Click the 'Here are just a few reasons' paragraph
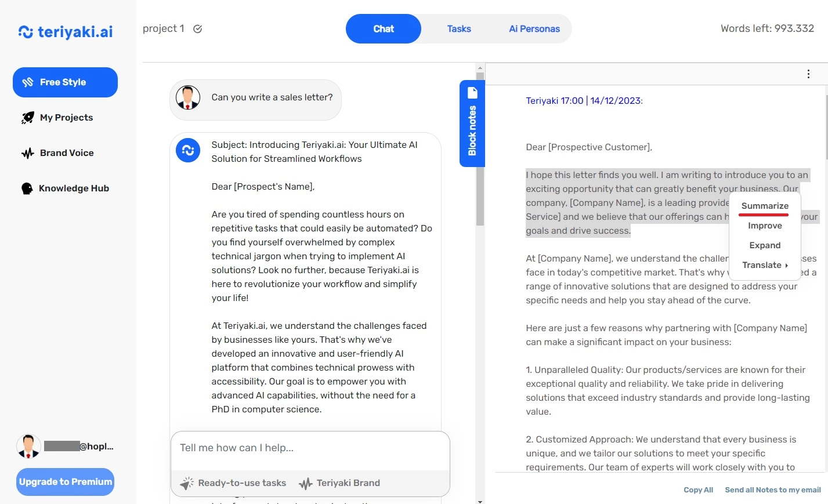The width and height of the screenshot is (828, 504). [x=666, y=335]
